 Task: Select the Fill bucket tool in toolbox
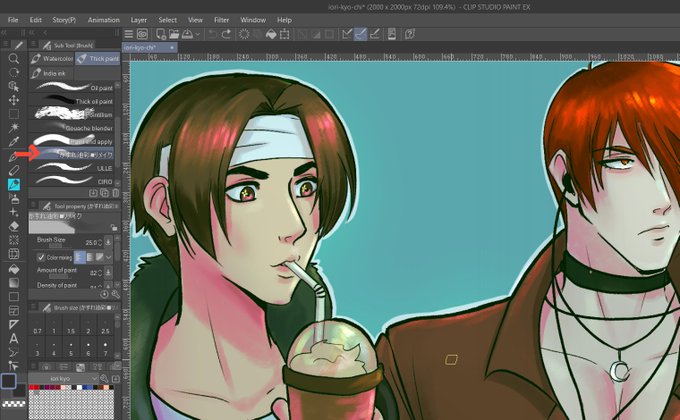click(13, 269)
